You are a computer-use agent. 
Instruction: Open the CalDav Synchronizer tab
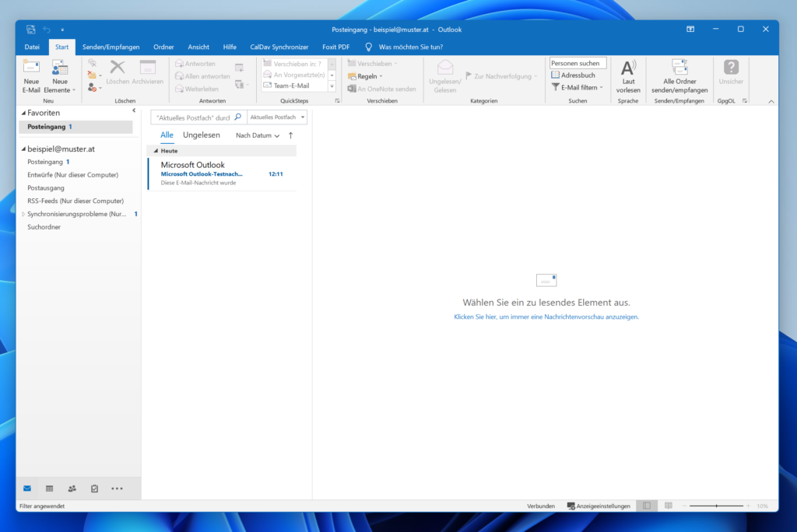click(x=279, y=47)
